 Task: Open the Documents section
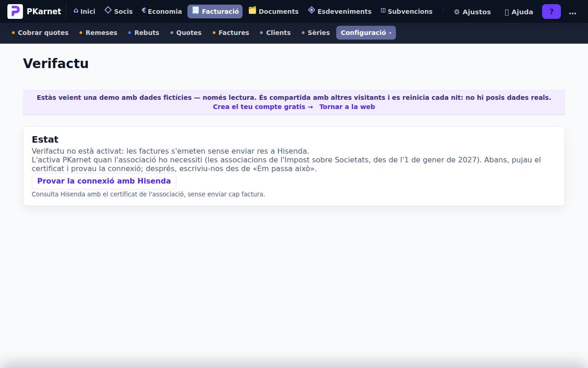[273, 11]
